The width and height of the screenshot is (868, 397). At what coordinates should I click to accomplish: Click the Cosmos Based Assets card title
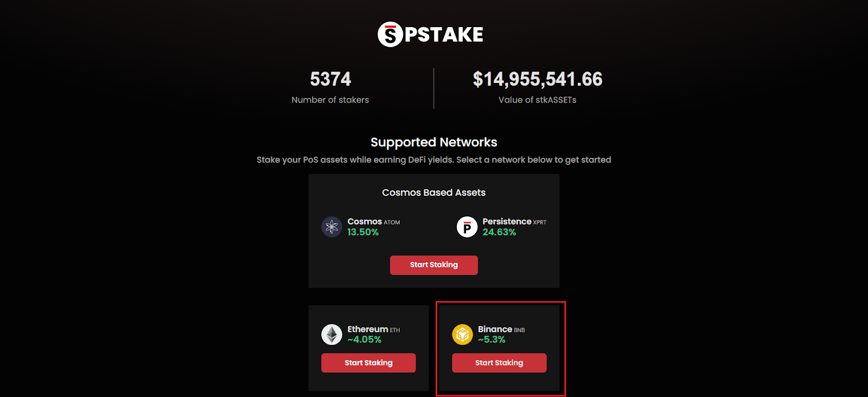(434, 193)
